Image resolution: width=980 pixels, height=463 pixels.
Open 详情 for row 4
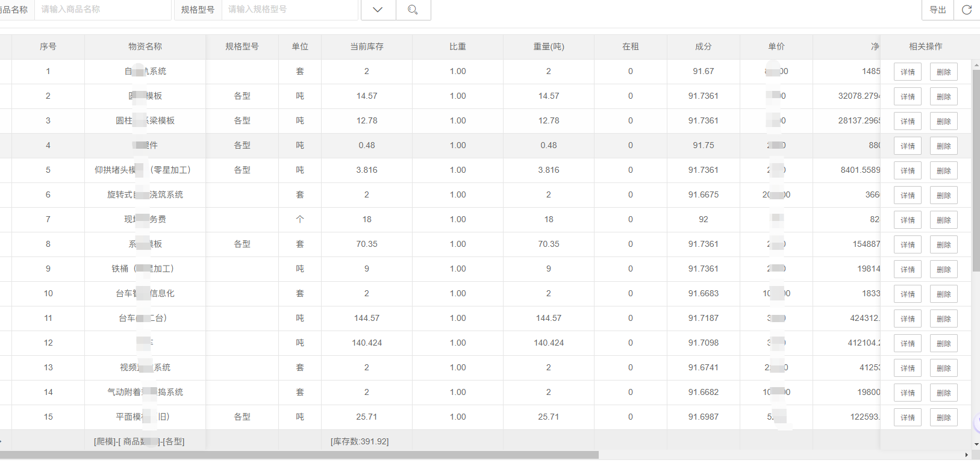coord(907,146)
